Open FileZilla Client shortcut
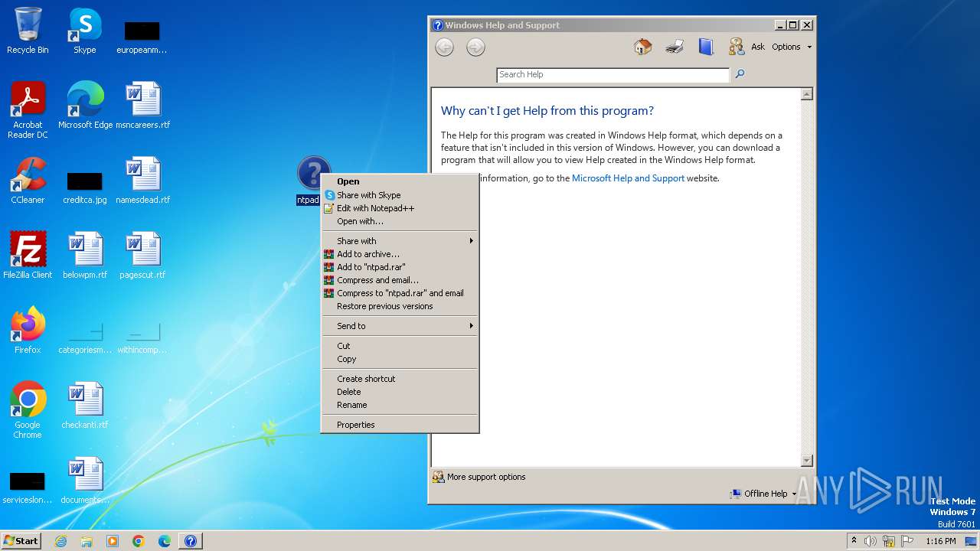This screenshot has height=551, width=980. click(28, 256)
